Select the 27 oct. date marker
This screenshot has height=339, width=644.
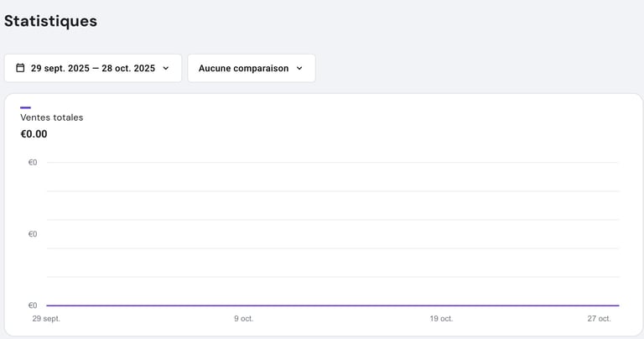click(599, 319)
